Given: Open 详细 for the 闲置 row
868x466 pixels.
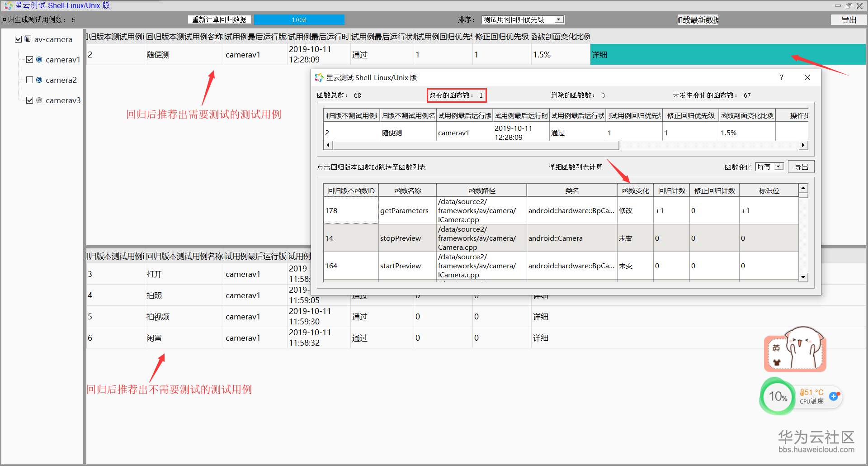Looking at the screenshot, I should 541,338.
